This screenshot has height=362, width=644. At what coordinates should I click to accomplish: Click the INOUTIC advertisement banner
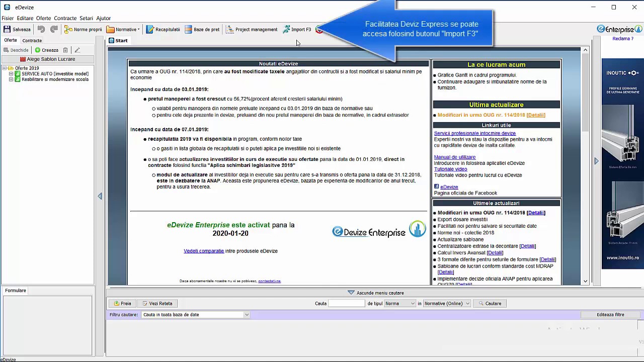pyautogui.click(x=622, y=163)
